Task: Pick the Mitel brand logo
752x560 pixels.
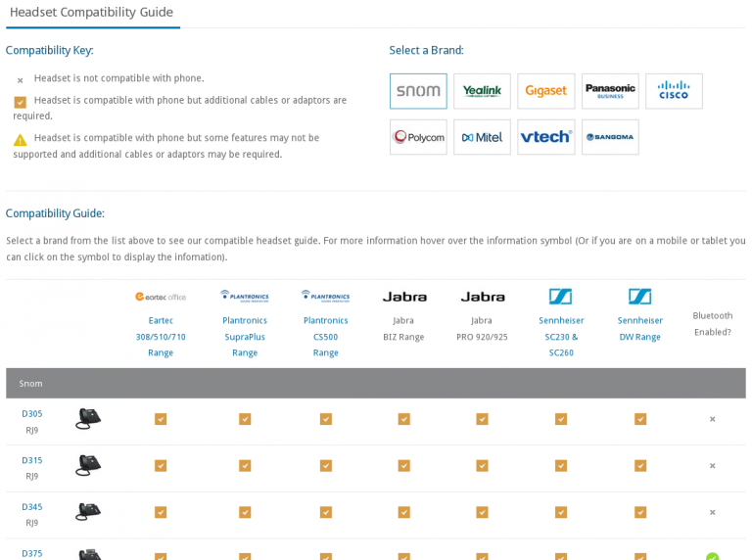Action: click(482, 137)
